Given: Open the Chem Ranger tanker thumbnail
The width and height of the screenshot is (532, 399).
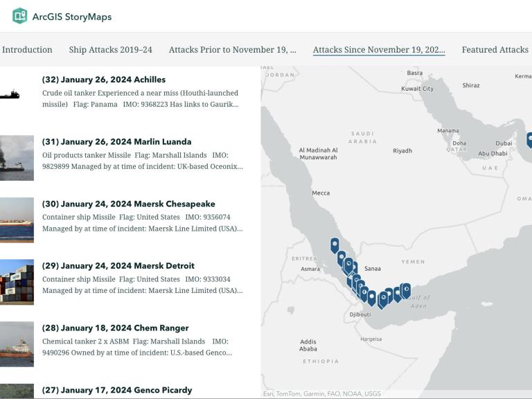Looking at the screenshot, I should pyautogui.click(x=17, y=344).
